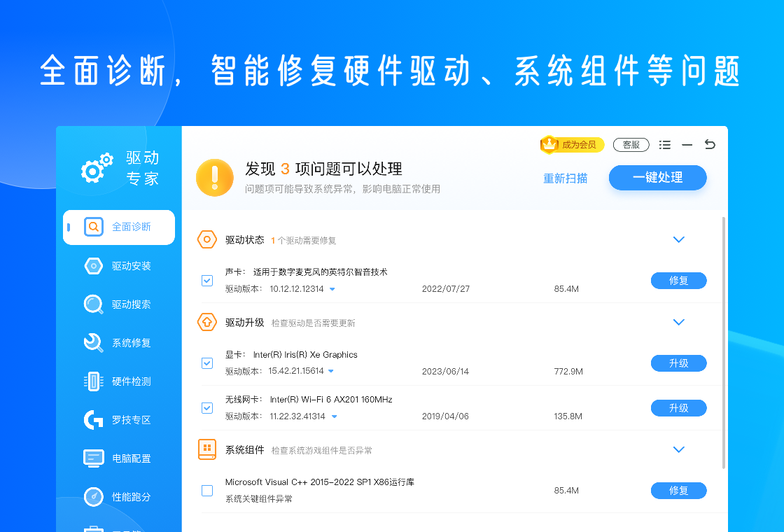Screen dimensions: 784x532
Task: Click 系统修复 wrench icon
Action: (94, 343)
